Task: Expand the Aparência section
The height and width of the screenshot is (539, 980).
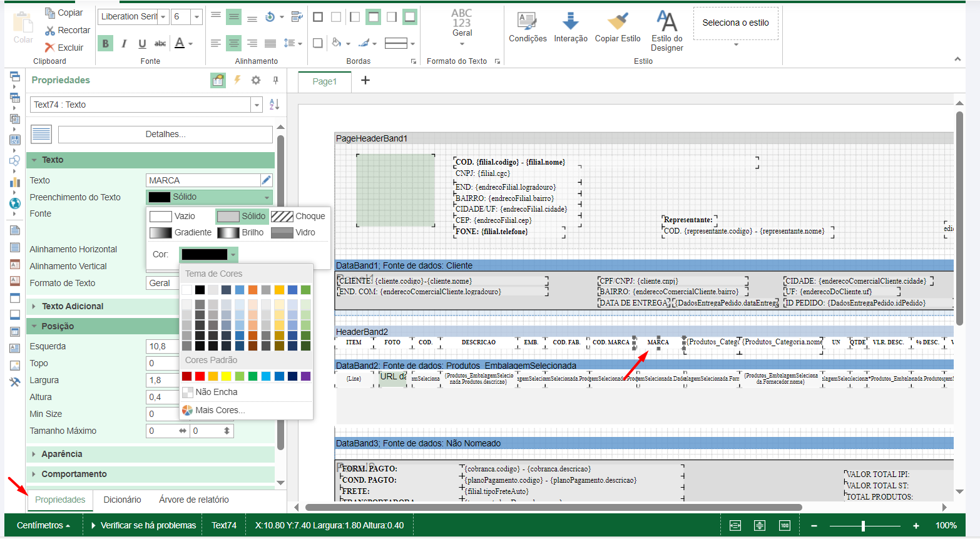Action: coord(62,454)
